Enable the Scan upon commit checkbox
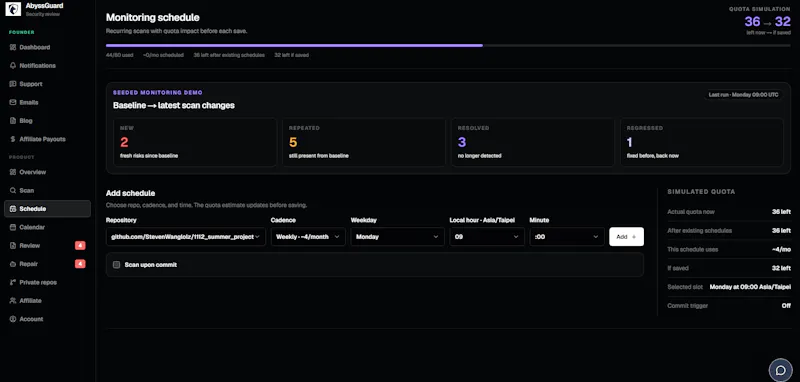The image size is (800, 382). [116, 265]
